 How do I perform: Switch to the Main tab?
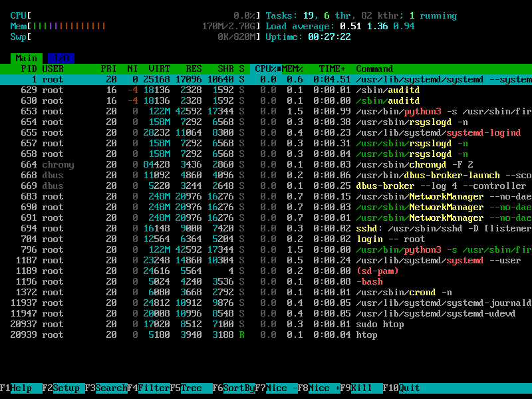pos(27,59)
